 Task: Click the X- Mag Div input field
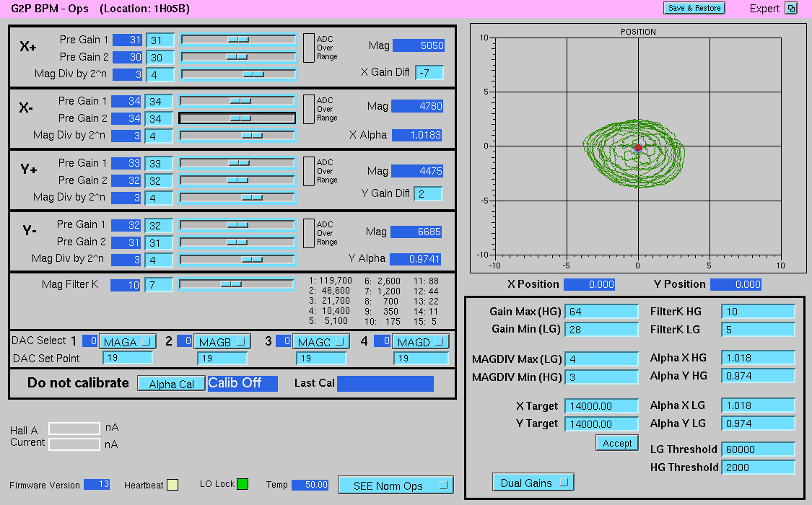159,136
